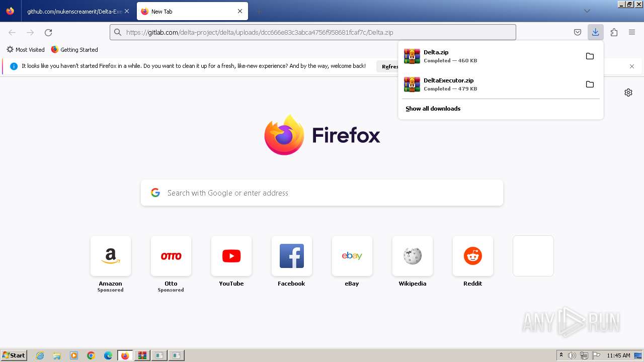Show DeltaExecutor.zip in its containing folder
Screen dimensions: 644x362
(590, 84)
